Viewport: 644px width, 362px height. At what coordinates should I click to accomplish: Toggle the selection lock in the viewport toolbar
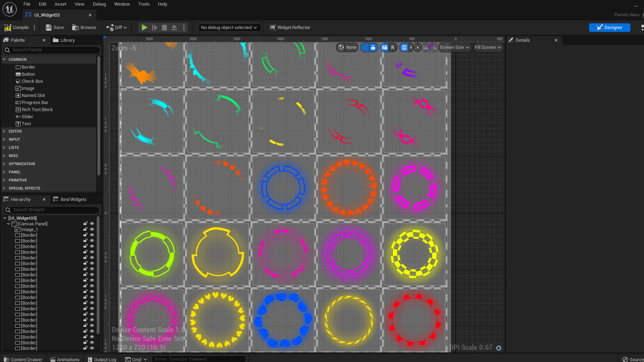(x=373, y=47)
